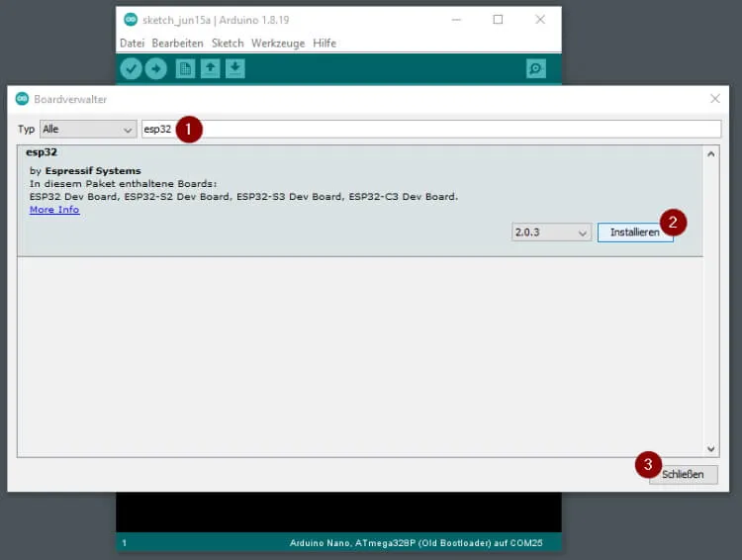Click the Verify checkmark toolbar icon
Image resolution: width=742 pixels, height=560 pixels.
(131, 69)
